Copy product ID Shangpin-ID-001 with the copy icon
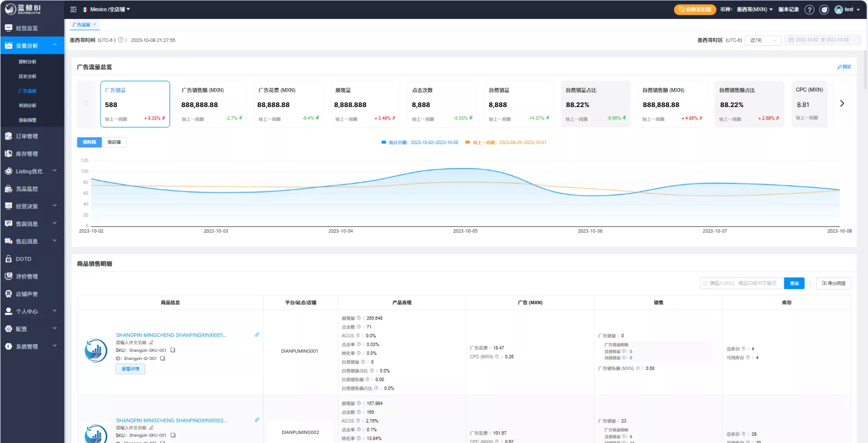Image resolution: width=868 pixels, height=443 pixels. 163,359
